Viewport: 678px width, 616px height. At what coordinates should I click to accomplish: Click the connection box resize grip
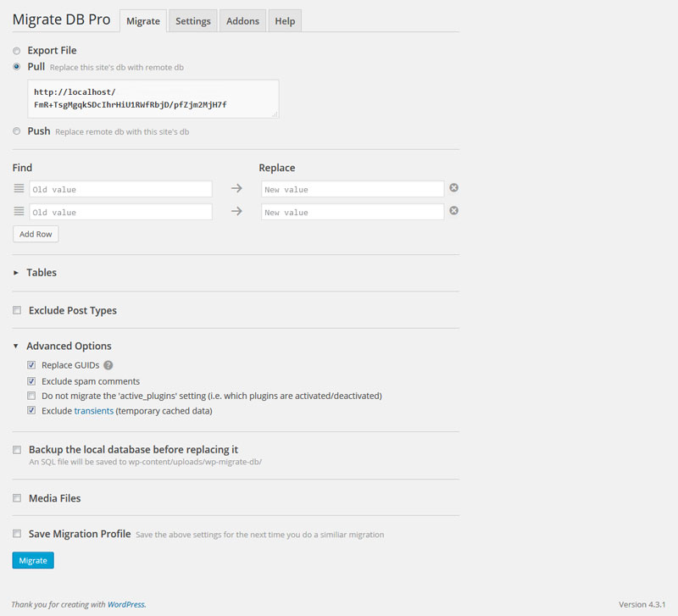tap(275, 114)
